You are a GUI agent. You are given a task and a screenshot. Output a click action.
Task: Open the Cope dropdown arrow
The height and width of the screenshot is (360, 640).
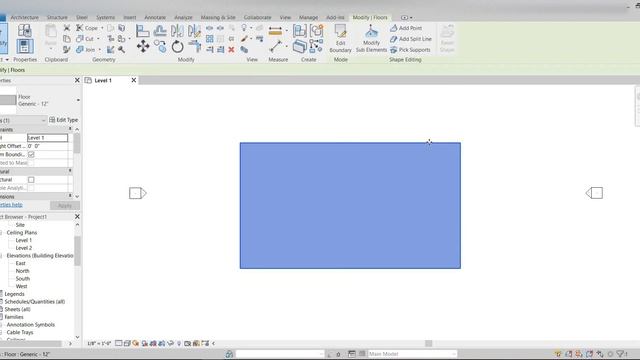pyautogui.click(x=102, y=28)
